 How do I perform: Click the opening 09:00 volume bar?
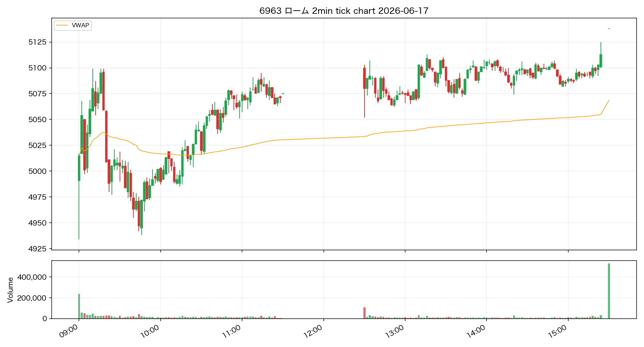coord(79,306)
